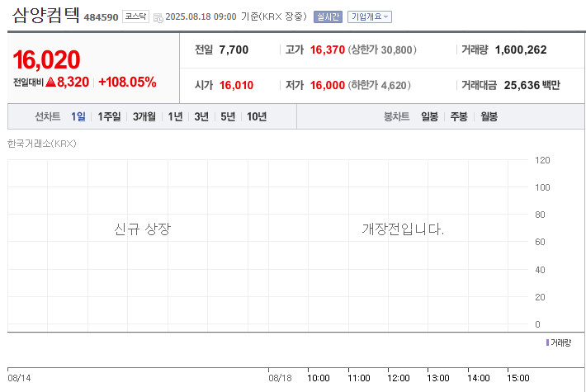
Task: Show the 3개월 line chart
Action: (x=146, y=117)
